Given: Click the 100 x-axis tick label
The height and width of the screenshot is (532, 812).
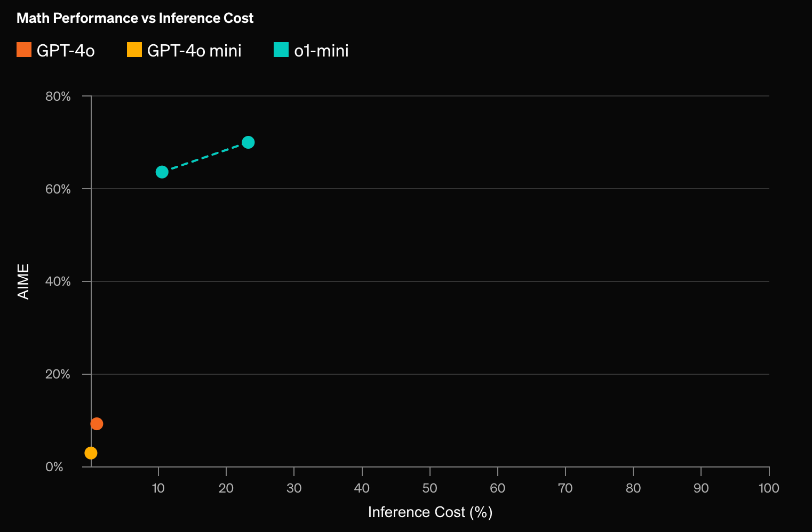Looking at the screenshot, I should pos(769,488).
